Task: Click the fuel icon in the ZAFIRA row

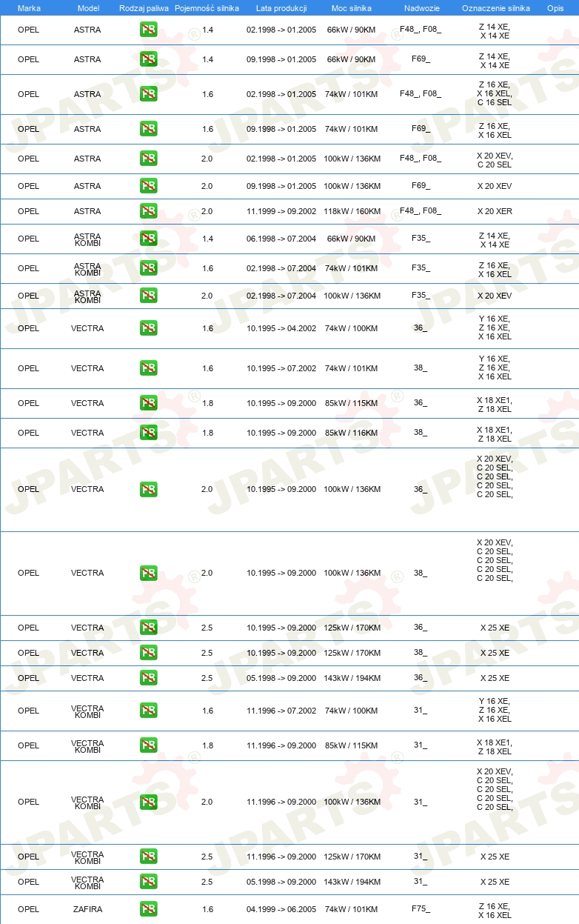Action: click(148, 909)
